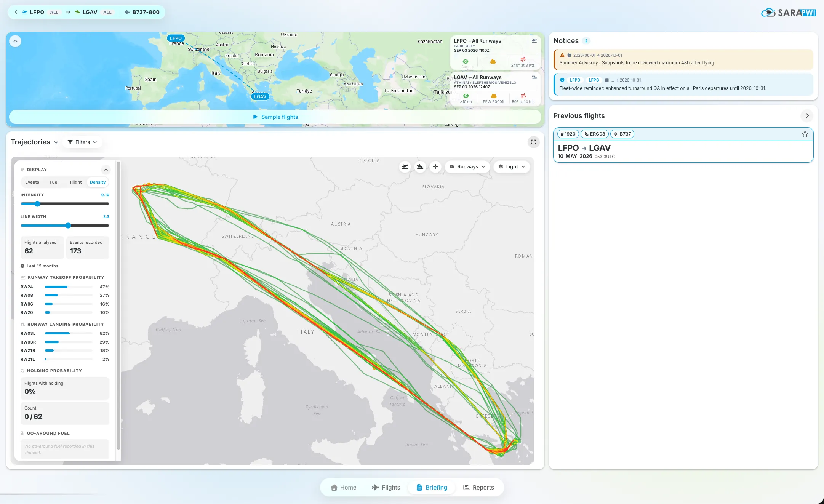
Task: Expand Previous flights with arrow
Action: pos(807,116)
